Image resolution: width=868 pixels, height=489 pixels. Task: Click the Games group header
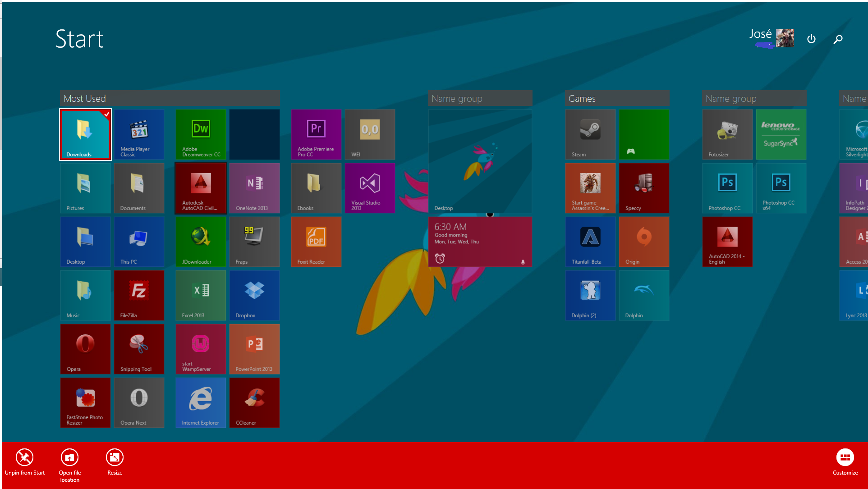[583, 98]
